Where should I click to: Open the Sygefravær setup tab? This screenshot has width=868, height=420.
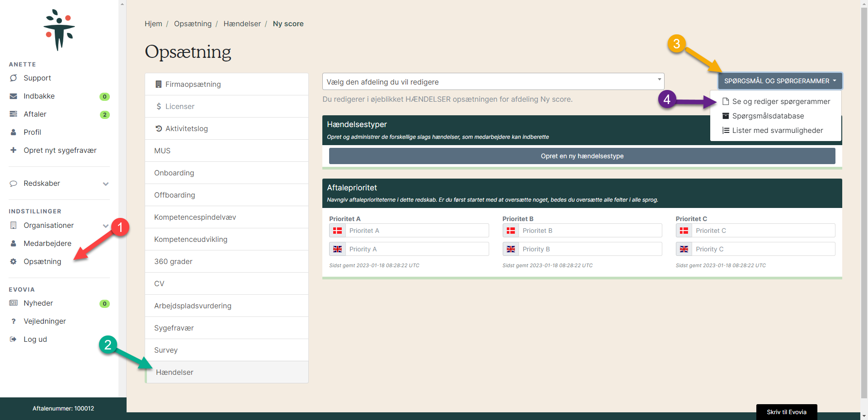coord(226,328)
